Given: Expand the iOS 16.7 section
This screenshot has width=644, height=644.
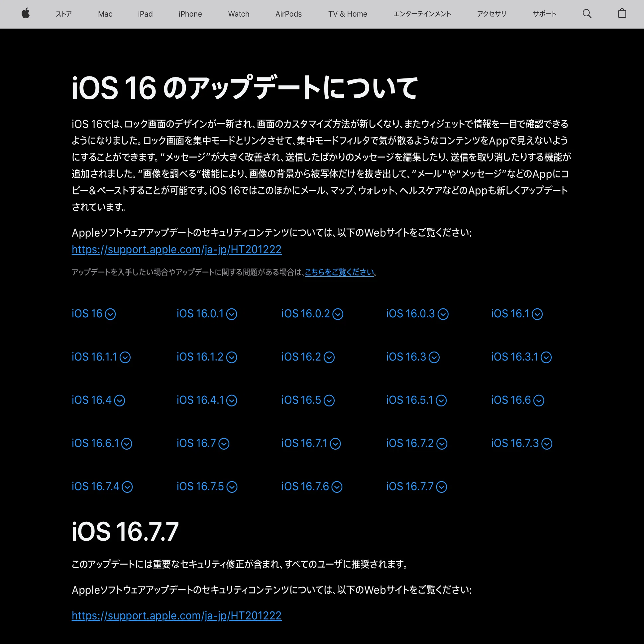Looking at the screenshot, I should pyautogui.click(x=203, y=443).
